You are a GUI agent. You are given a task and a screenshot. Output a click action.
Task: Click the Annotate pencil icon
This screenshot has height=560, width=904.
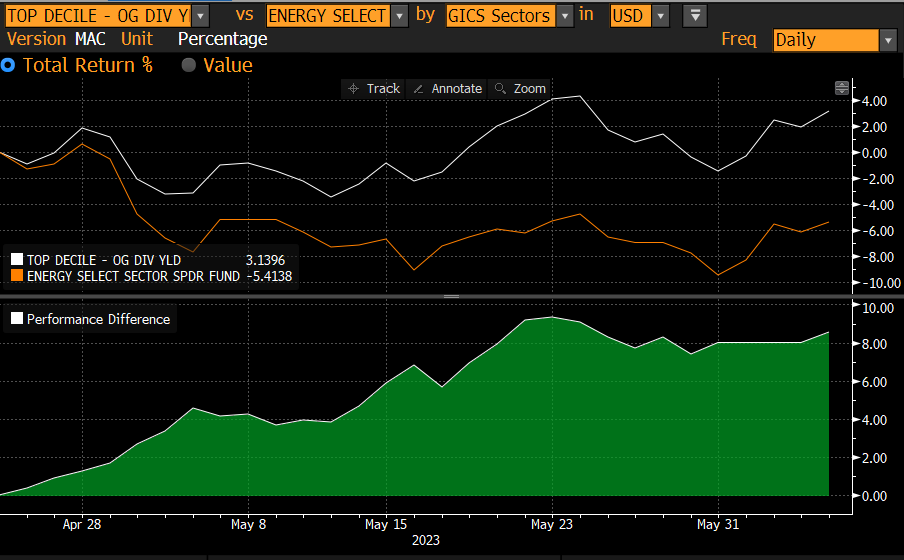419,89
